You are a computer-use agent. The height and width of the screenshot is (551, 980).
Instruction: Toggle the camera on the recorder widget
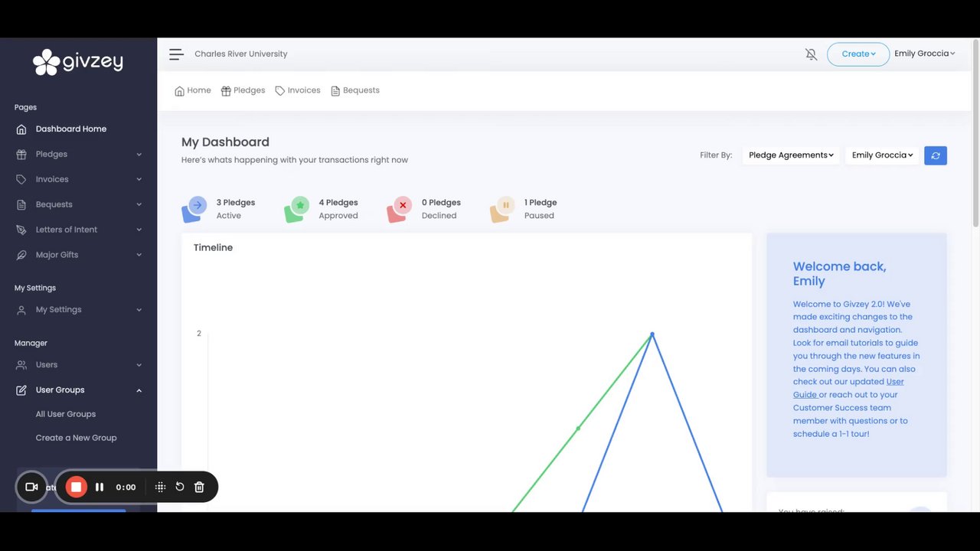tap(31, 487)
